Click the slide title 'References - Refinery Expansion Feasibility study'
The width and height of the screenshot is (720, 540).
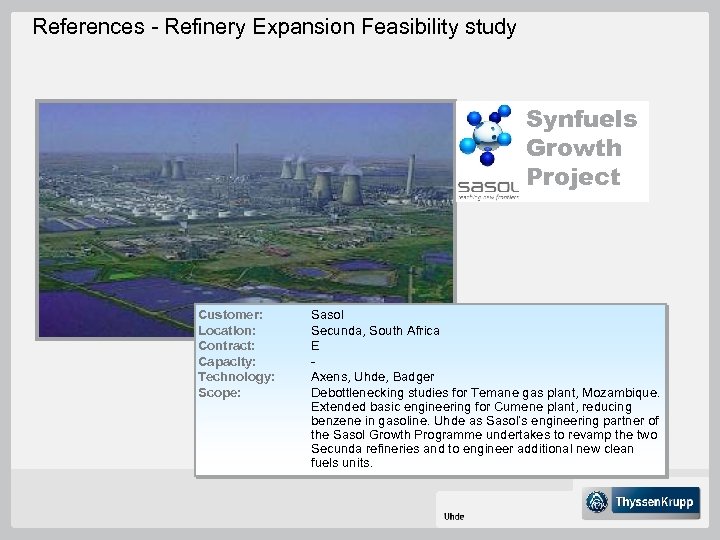tap(274, 27)
